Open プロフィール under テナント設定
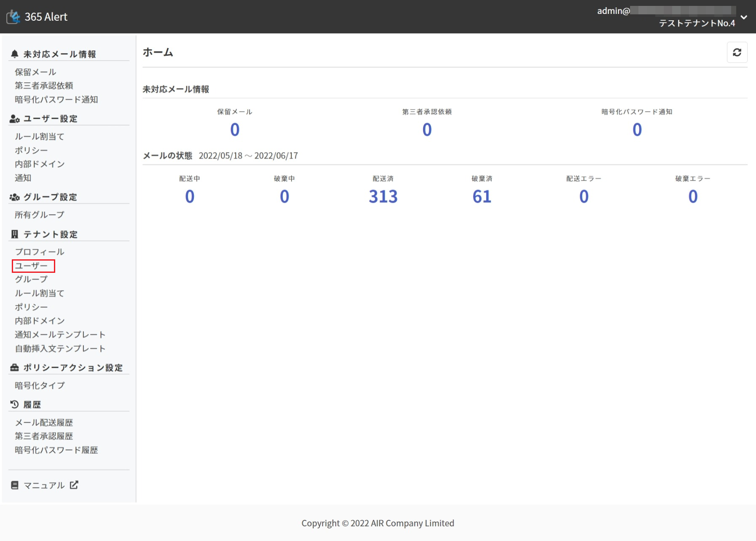Image resolution: width=756 pixels, height=541 pixels. pyautogui.click(x=40, y=252)
